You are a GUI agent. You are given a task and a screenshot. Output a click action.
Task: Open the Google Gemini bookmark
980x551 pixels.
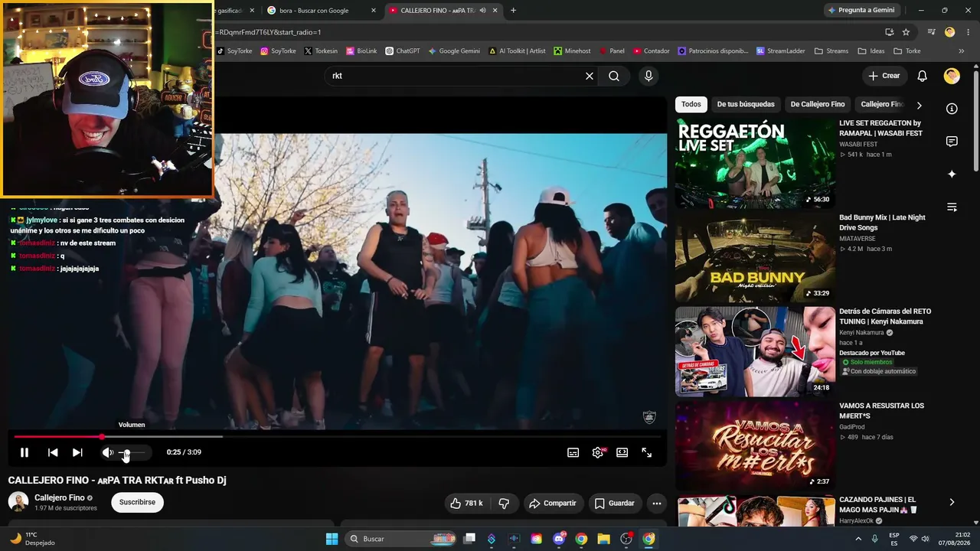pyautogui.click(x=454, y=51)
